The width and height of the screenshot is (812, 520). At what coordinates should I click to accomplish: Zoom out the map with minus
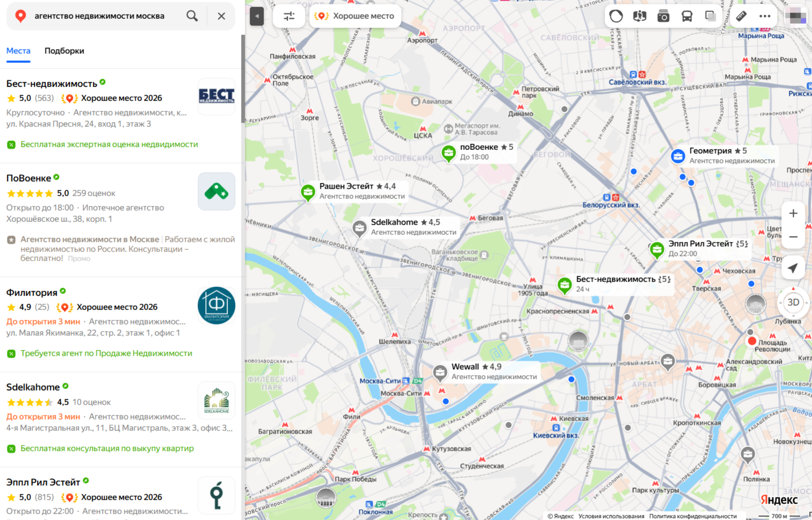(793, 237)
